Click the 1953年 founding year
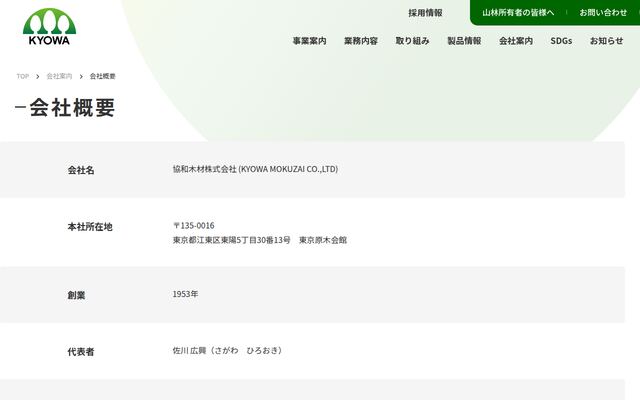This screenshot has height=400, width=640. 185,294
